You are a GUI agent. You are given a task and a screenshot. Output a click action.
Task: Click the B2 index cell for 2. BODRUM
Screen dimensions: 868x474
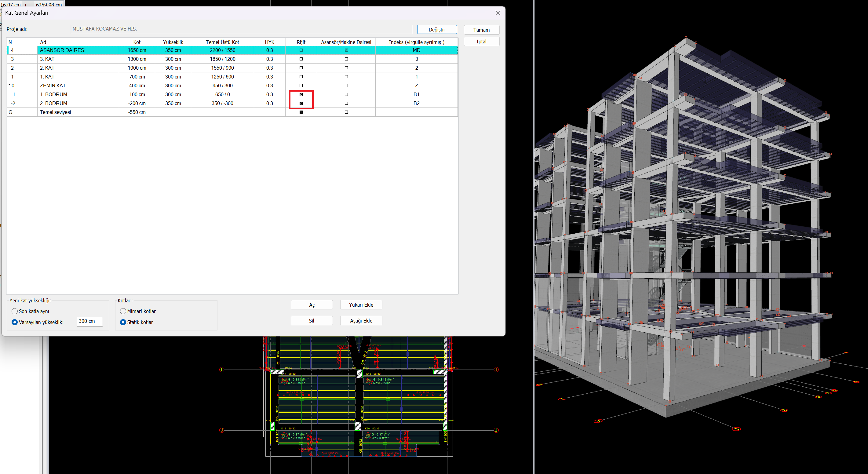tap(416, 104)
